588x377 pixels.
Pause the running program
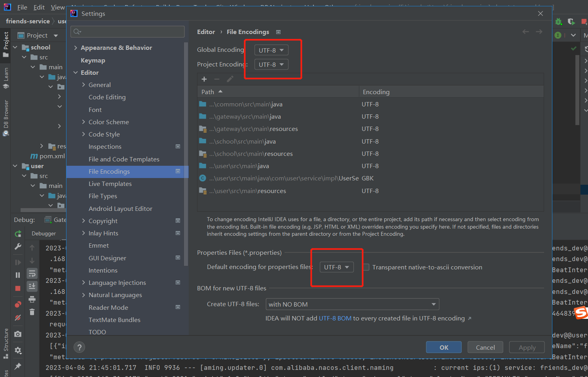click(18, 275)
